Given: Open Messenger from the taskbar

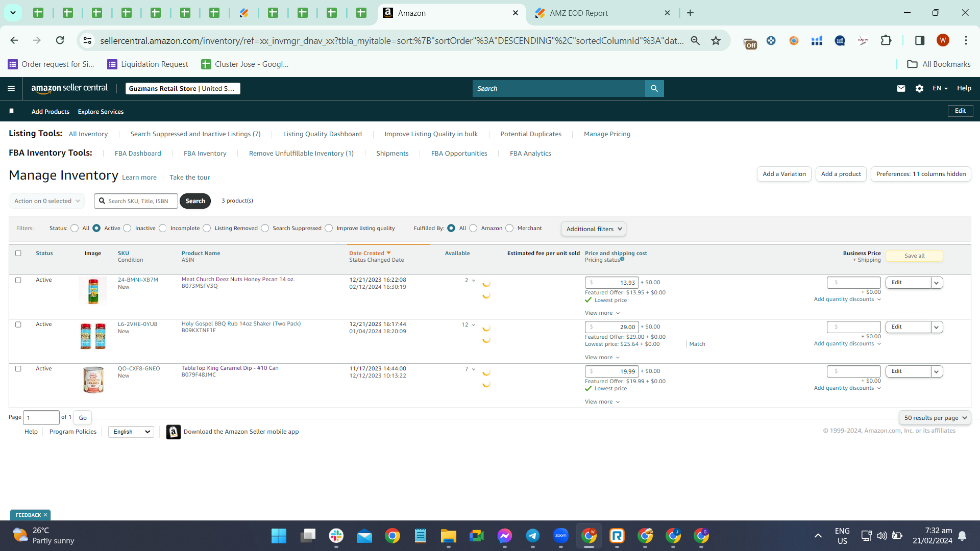Looking at the screenshot, I should [x=505, y=536].
